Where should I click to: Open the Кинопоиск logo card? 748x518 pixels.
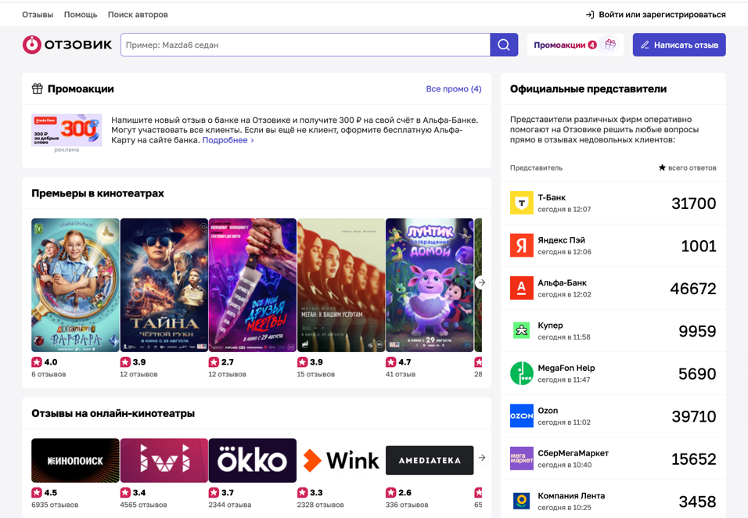[x=75, y=460]
